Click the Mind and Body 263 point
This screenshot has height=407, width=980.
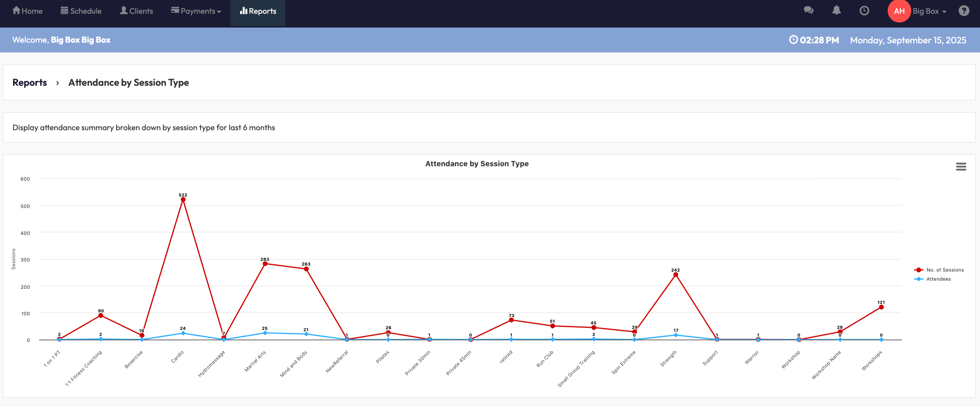tap(306, 269)
